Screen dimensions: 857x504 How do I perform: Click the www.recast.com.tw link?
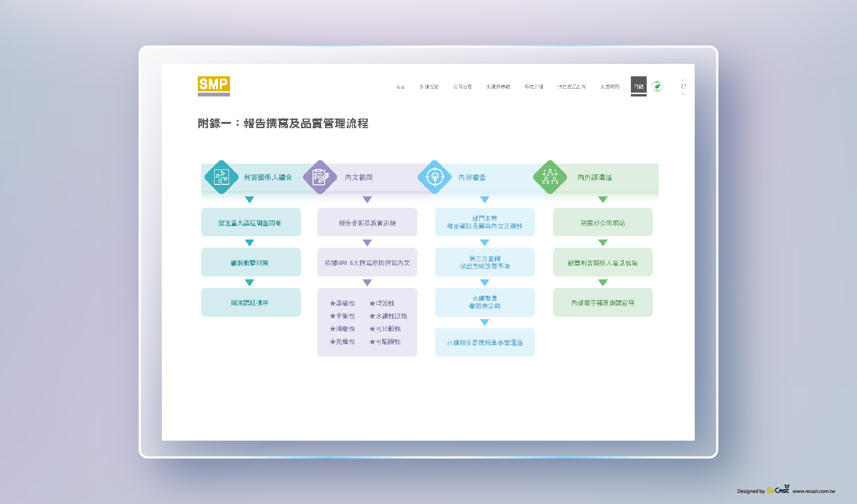[x=814, y=491]
